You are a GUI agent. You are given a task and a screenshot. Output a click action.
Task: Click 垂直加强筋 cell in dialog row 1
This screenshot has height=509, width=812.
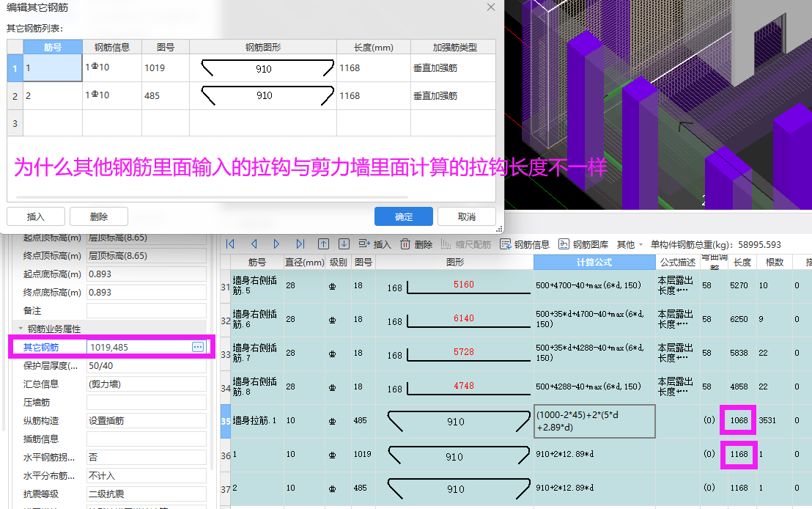click(x=453, y=68)
